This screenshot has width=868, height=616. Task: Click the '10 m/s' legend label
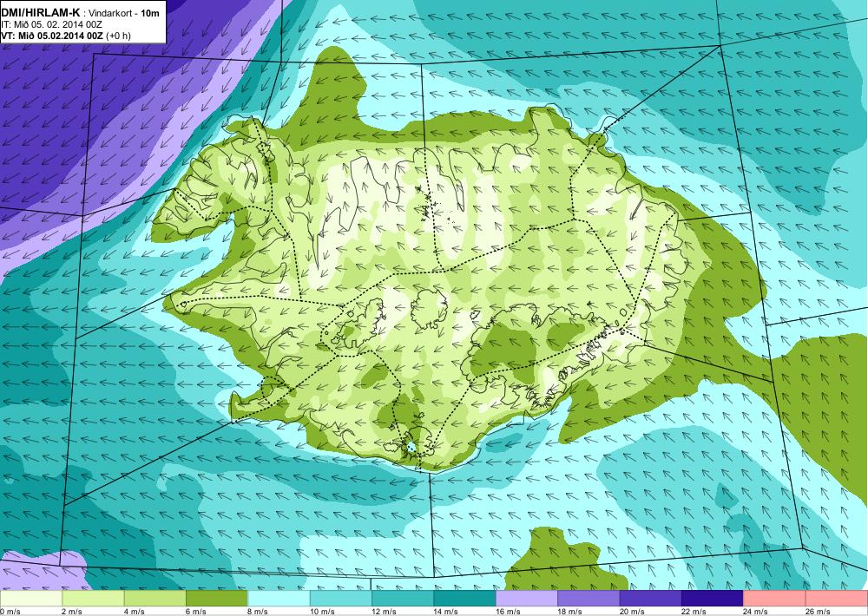(322, 611)
